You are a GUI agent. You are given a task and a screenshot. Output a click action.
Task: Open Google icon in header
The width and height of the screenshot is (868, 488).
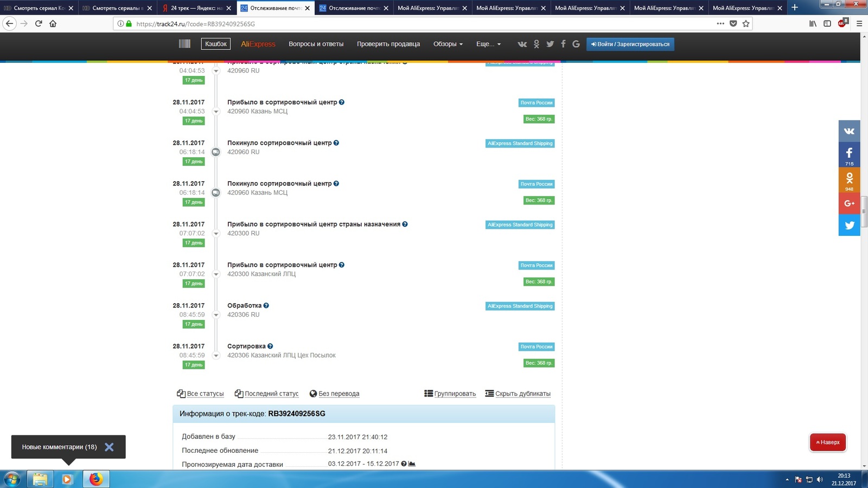[576, 44]
